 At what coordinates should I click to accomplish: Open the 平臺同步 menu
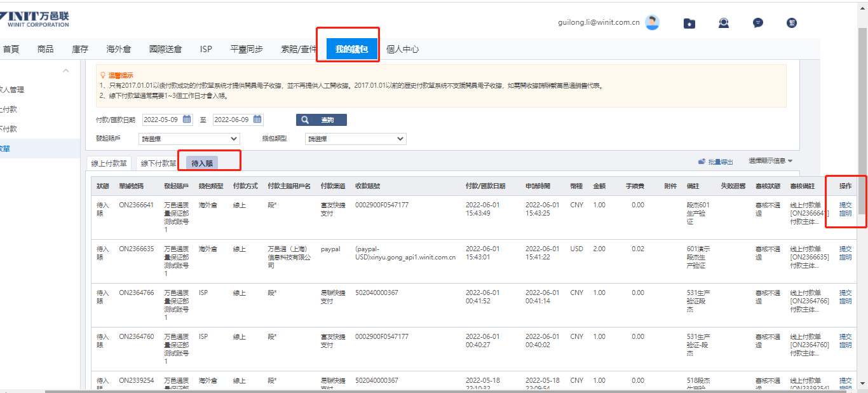[x=247, y=49]
